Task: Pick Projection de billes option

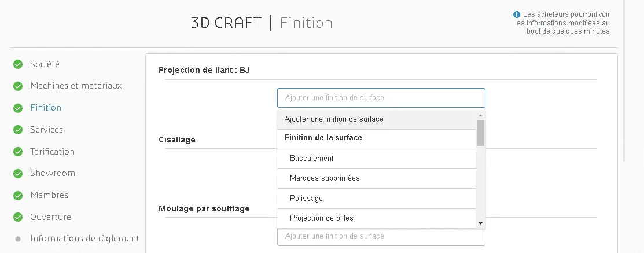Action: point(376,218)
